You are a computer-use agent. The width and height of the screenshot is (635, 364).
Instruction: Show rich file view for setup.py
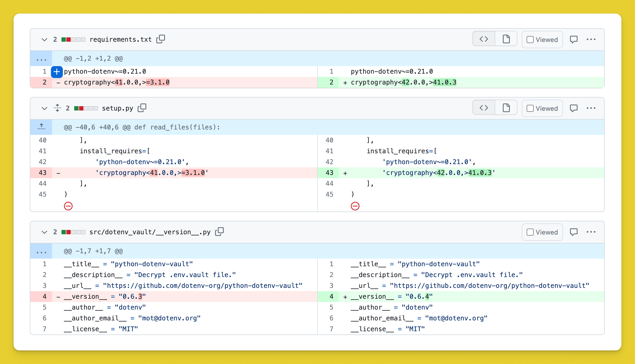point(506,108)
